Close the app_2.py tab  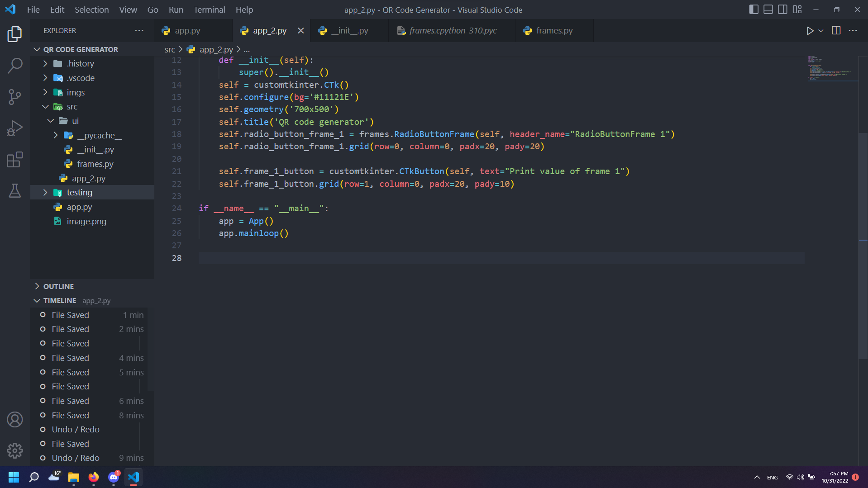(x=301, y=30)
